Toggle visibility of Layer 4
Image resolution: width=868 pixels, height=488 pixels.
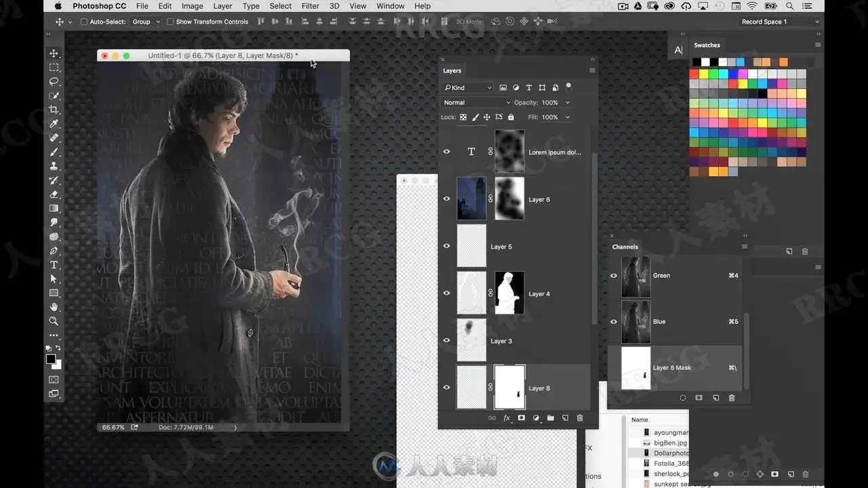[x=446, y=293]
